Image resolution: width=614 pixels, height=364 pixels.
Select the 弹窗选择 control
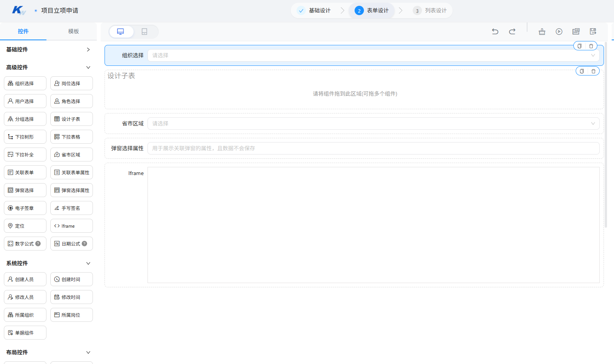point(25,190)
